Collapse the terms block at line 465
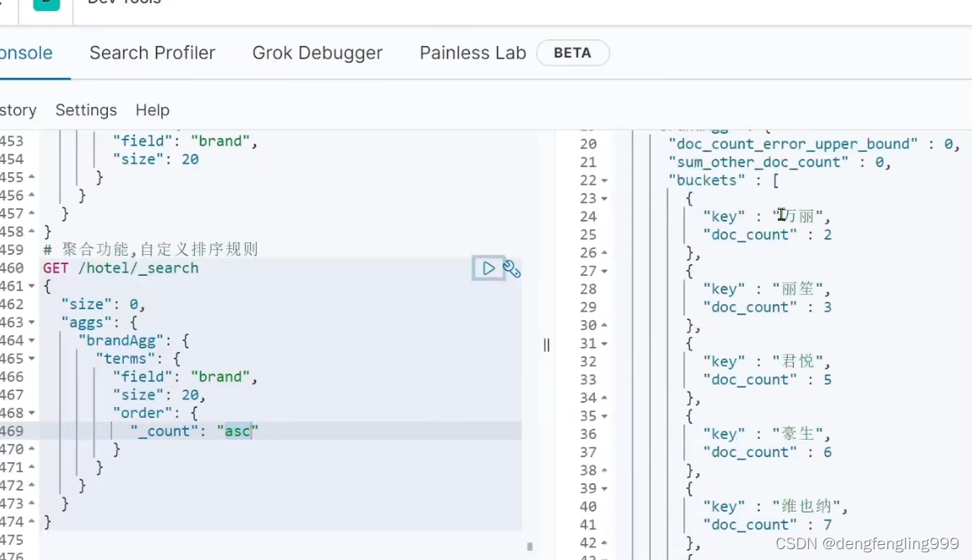 click(x=32, y=359)
